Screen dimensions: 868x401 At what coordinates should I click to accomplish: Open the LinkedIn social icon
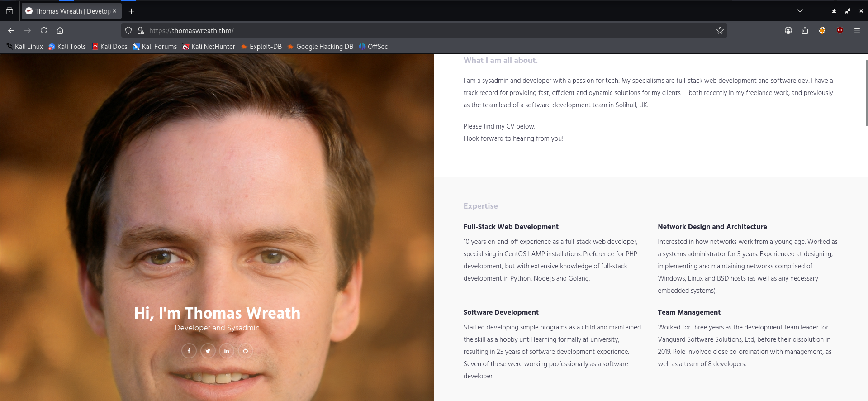coord(227,351)
